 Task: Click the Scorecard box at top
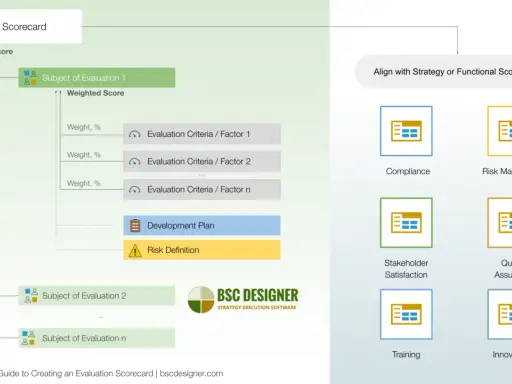pyautogui.click(x=41, y=26)
